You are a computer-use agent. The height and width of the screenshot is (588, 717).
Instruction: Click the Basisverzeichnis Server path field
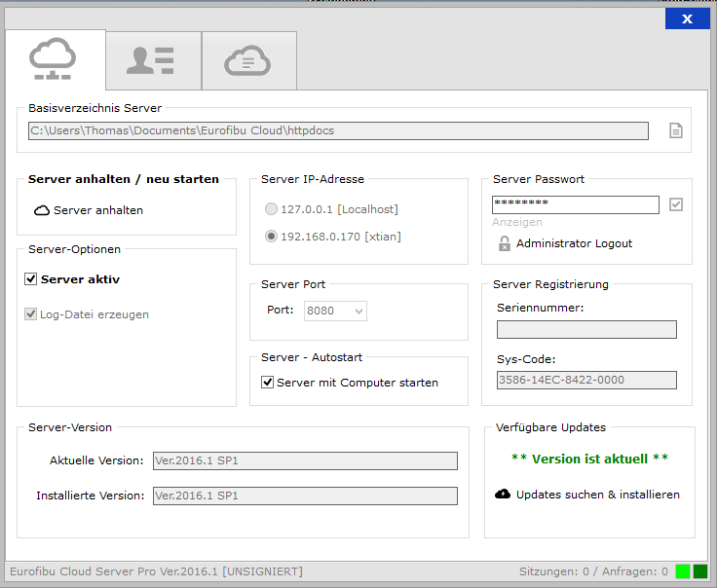point(338,130)
